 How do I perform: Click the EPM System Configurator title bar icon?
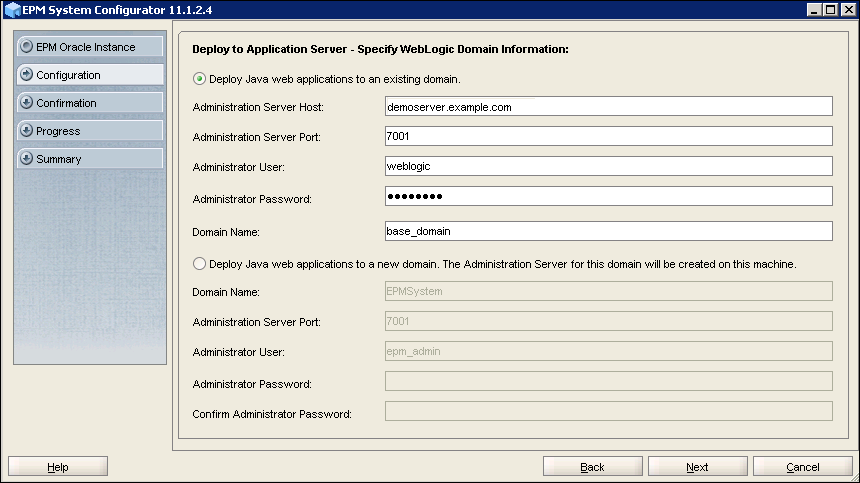(10, 9)
